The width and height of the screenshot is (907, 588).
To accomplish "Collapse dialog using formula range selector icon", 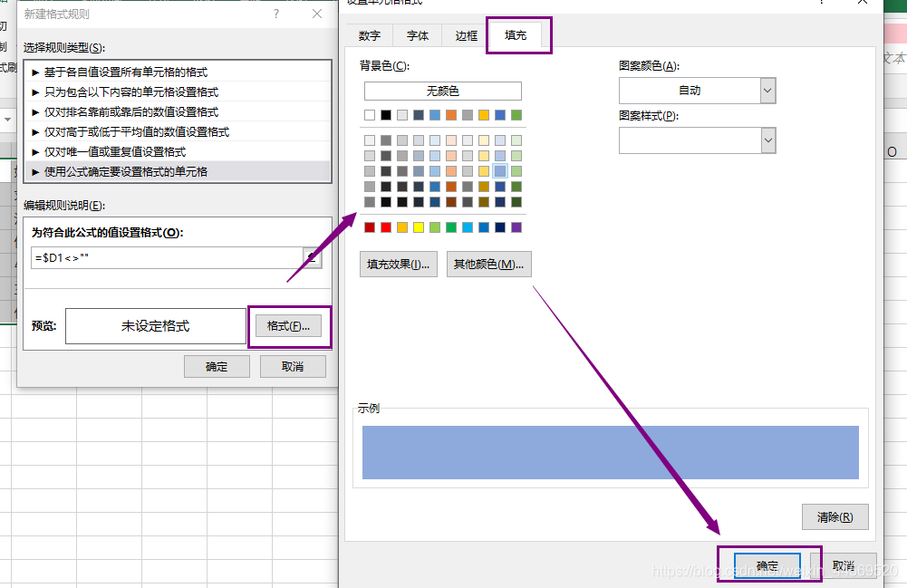I will (313, 257).
